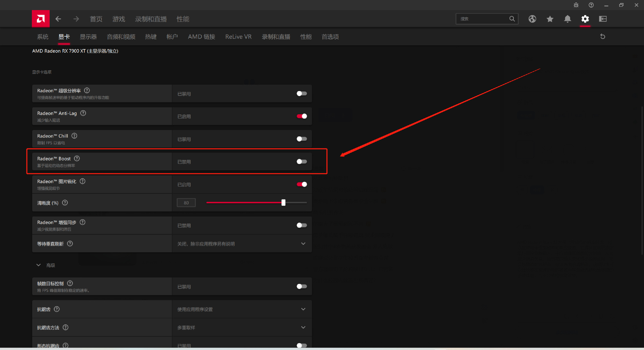This screenshot has width=644, height=350.
Task: Show help for 清晰度 (%)
Action: tap(65, 203)
